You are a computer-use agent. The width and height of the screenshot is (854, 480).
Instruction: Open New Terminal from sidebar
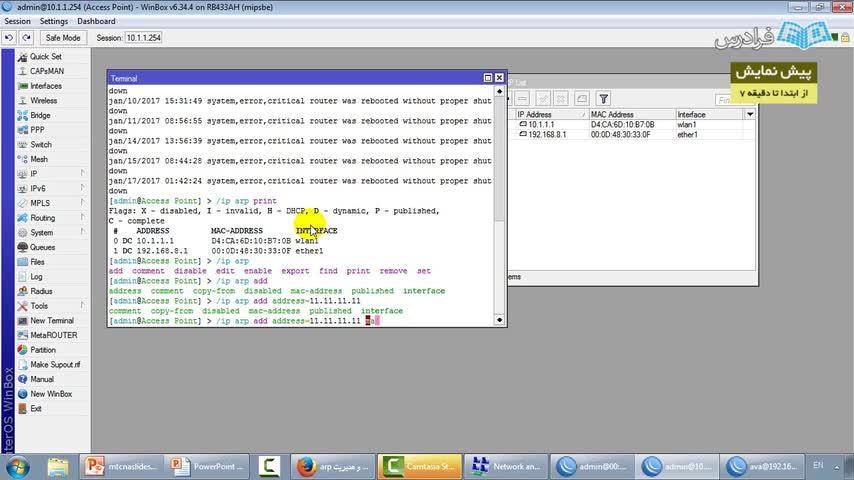pyautogui.click(x=52, y=321)
